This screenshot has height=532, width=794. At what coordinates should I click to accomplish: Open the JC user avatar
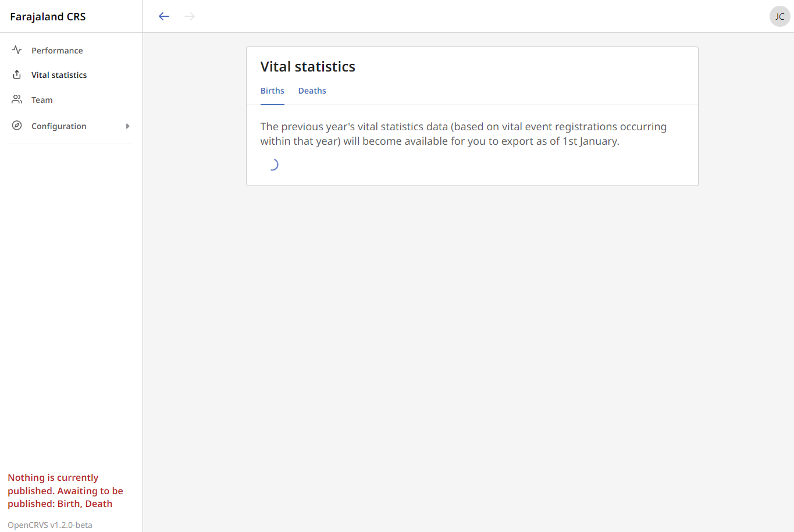779,16
